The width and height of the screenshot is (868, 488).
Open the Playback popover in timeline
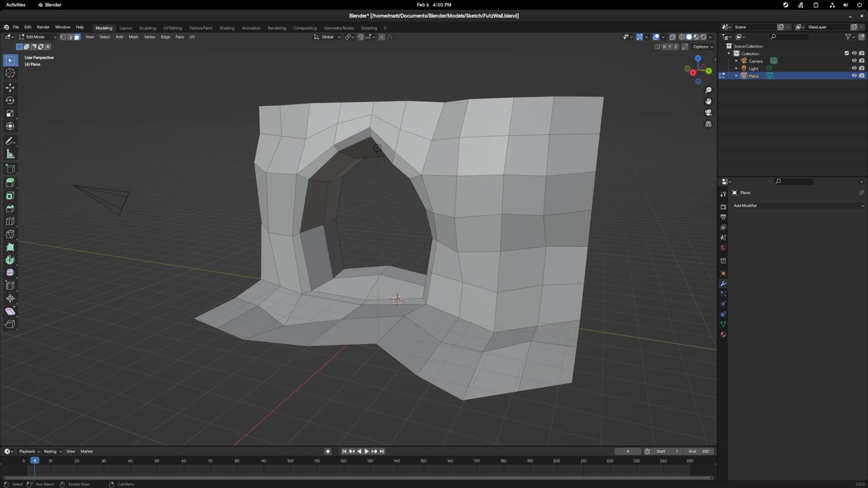29,451
